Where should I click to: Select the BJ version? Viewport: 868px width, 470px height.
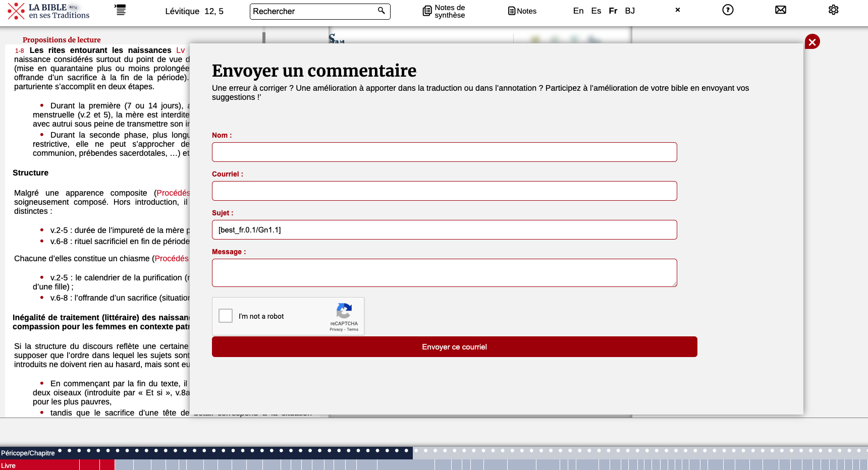(x=630, y=11)
